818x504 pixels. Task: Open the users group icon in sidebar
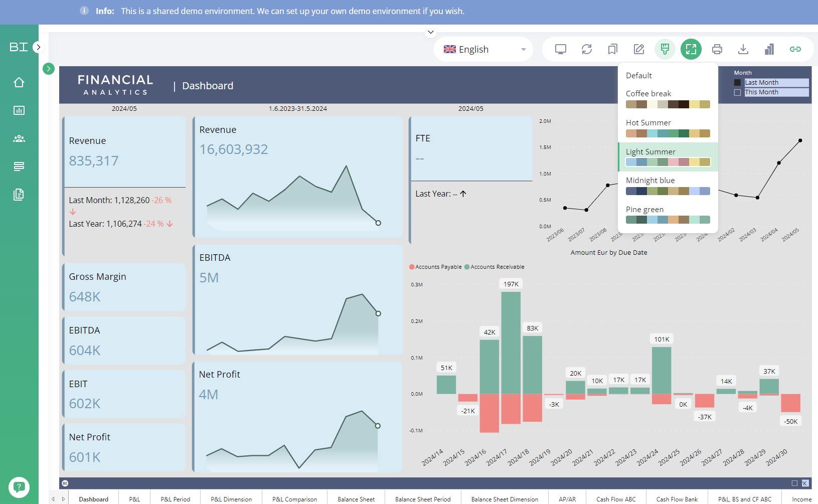(x=19, y=138)
